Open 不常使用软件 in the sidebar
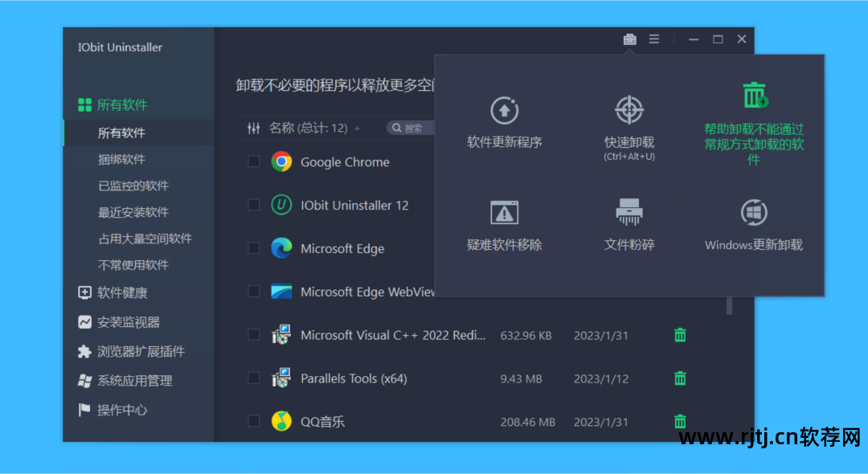Viewport: 868px width, 474px height. click(x=133, y=265)
